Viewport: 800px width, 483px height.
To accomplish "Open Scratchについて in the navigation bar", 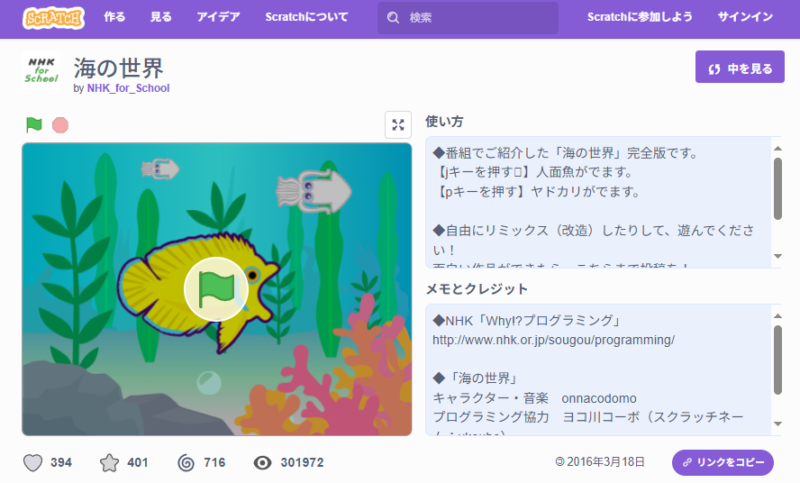I will click(x=306, y=17).
